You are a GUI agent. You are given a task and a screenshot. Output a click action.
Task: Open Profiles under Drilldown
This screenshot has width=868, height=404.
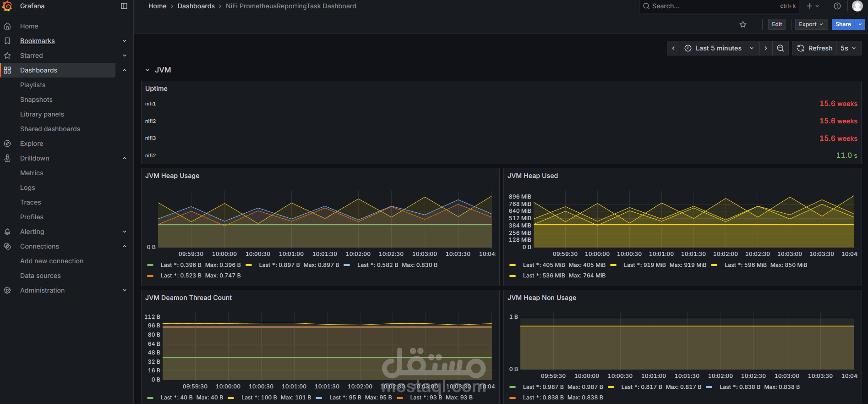[32, 217]
